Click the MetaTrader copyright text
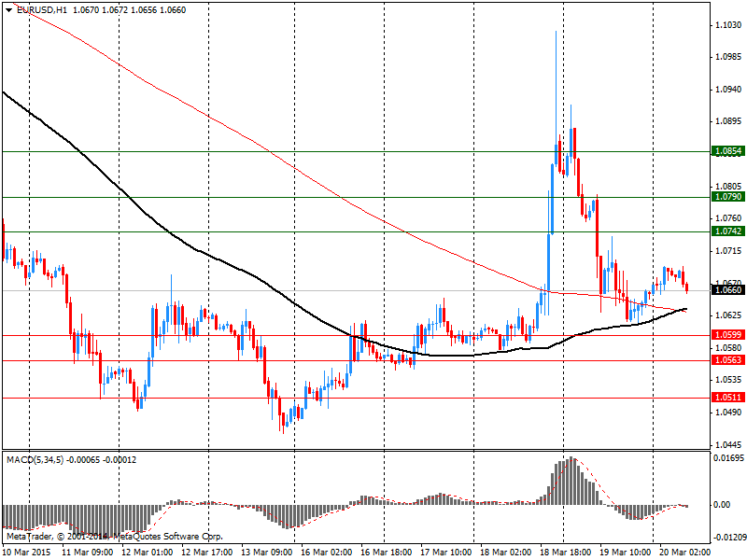The height and width of the screenshot is (560, 747). 114,537
